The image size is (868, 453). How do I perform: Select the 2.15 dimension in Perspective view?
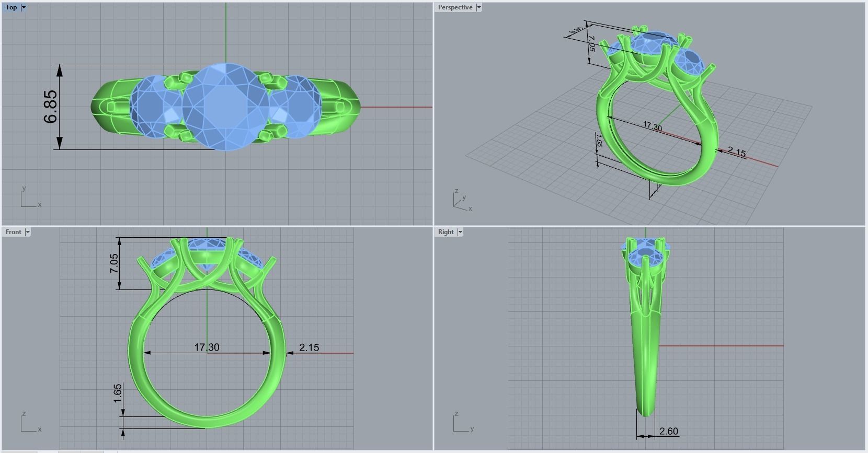tap(737, 152)
